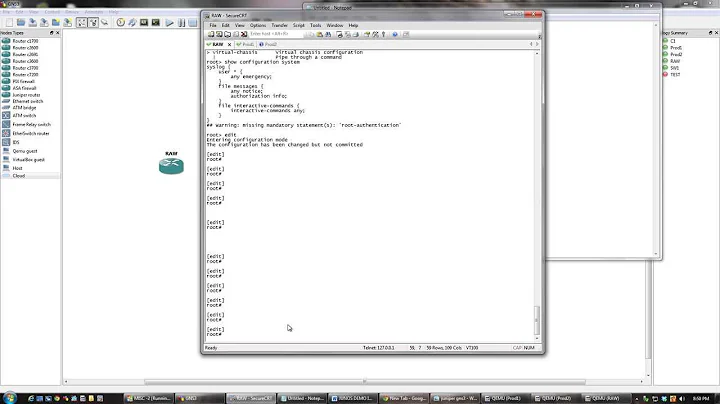Open File menu in SecureCRT

(x=213, y=25)
